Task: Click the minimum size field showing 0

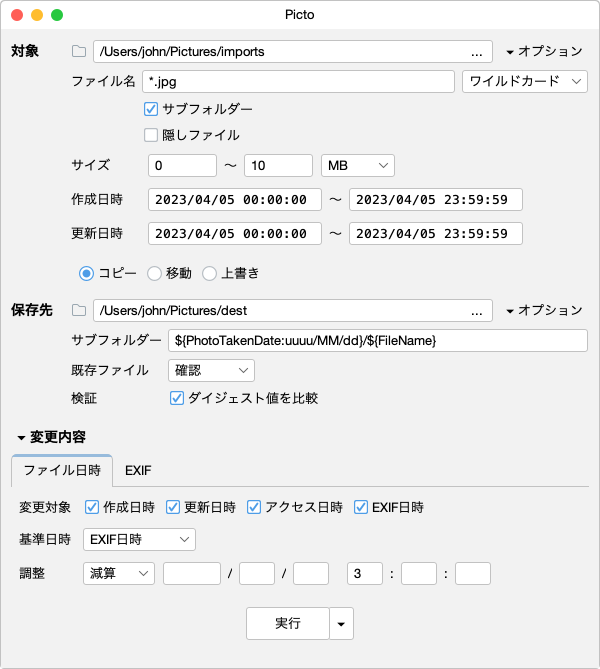Action: pyautogui.click(x=182, y=166)
